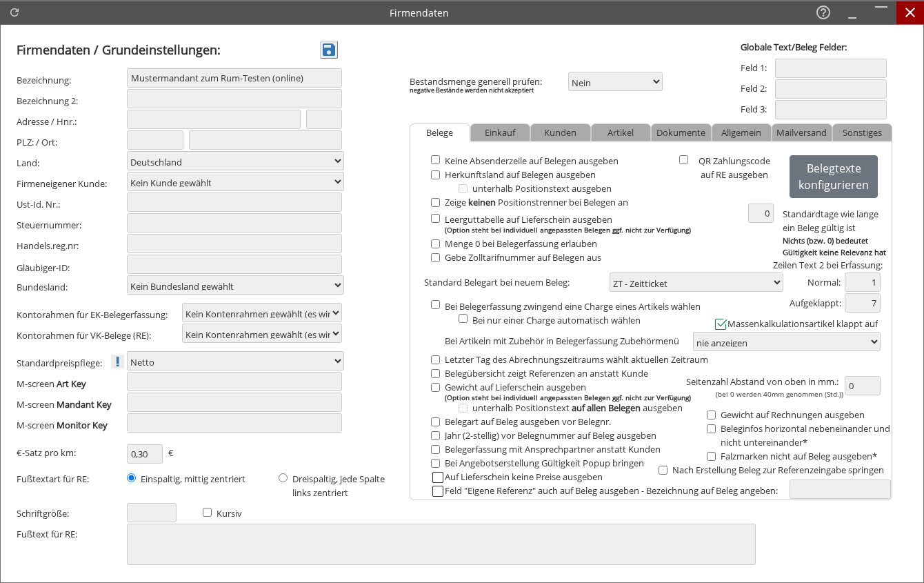Screen dimensions: 924x583
Task: Toggle the Kursiv checkbox
Action: pos(207,513)
